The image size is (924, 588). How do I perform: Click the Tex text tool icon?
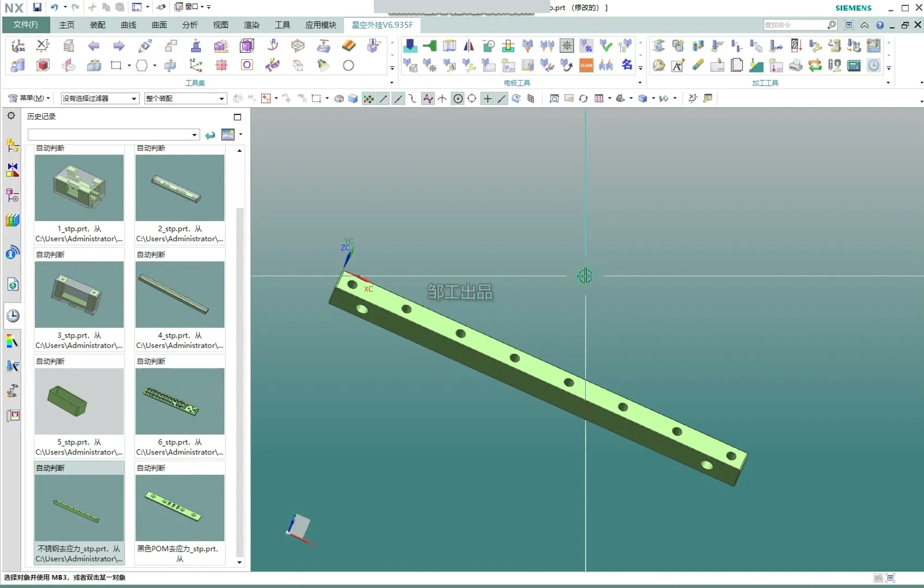272,65
